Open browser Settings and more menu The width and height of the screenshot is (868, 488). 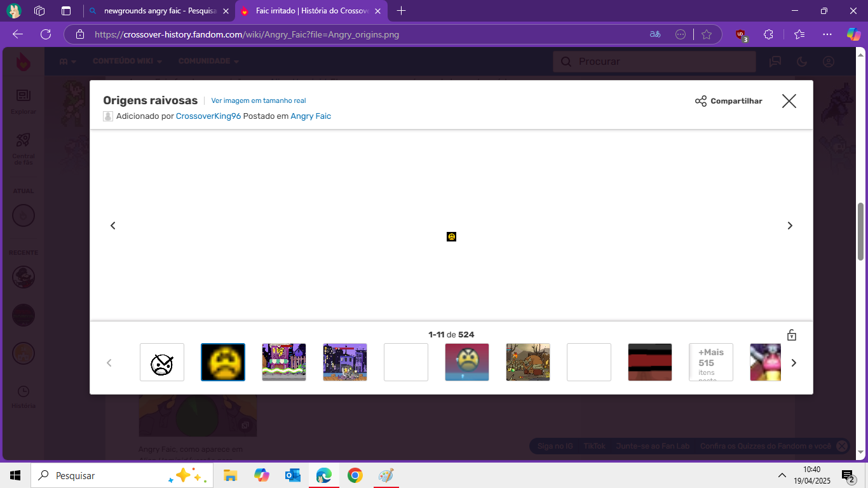pos(827,34)
